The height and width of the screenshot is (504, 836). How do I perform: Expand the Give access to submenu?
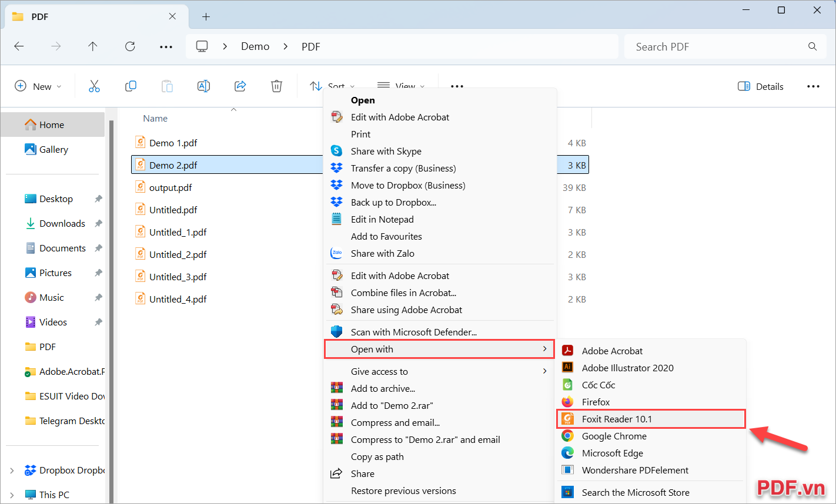coord(440,371)
